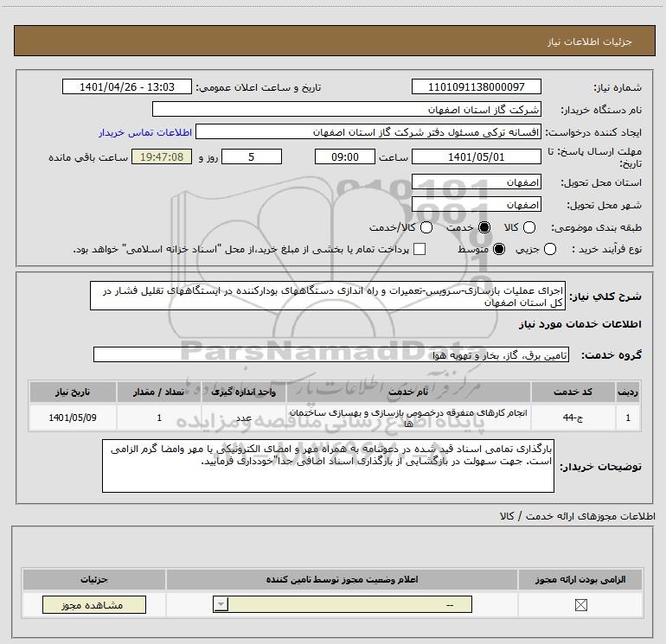666x644 pixels.
Task: Click the اعلام وضعیت مجوز column header
Action: tap(342, 579)
